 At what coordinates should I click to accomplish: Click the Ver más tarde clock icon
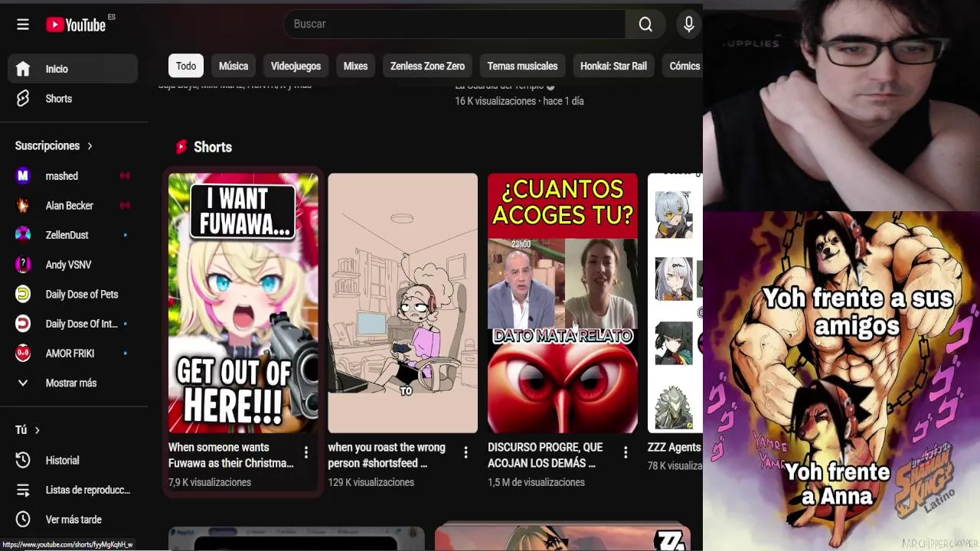coord(23,520)
